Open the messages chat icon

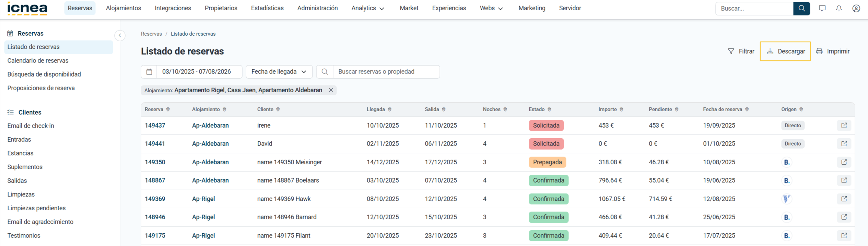(822, 8)
